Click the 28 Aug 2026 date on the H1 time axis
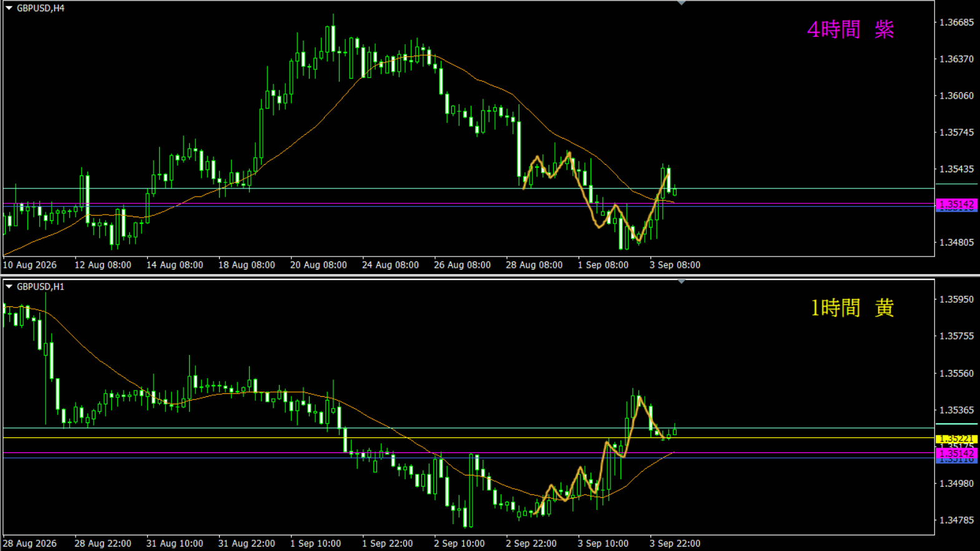Image resolution: width=980 pixels, height=551 pixels. [x=29, y=543]
